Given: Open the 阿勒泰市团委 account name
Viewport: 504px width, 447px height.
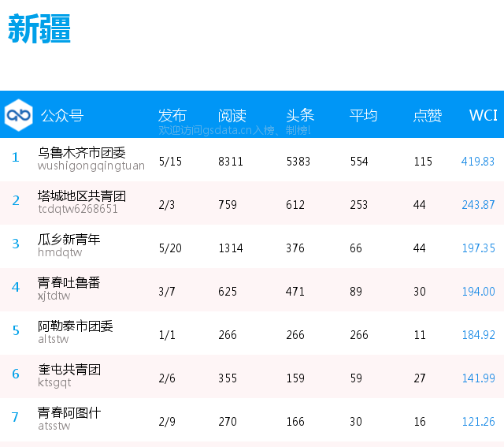Looking at the screenshot, I should [x=76, y=326].
